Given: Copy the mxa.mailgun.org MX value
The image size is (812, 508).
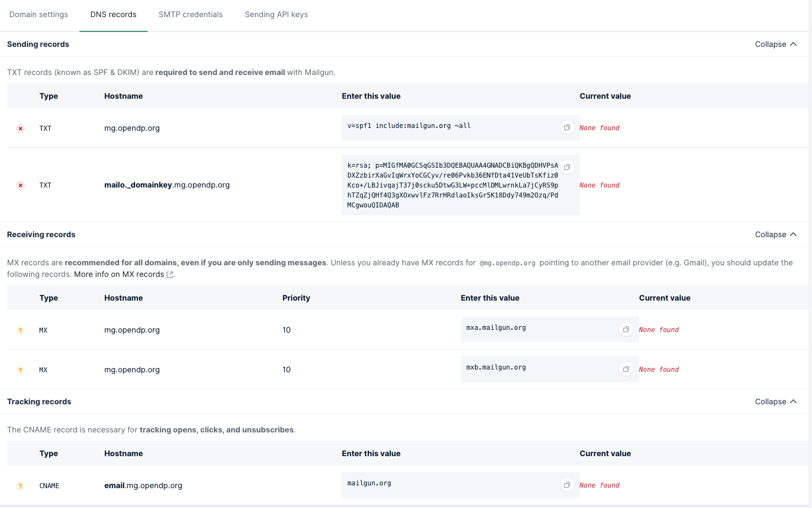Looking at the screenshot, I should pos(626,329).
